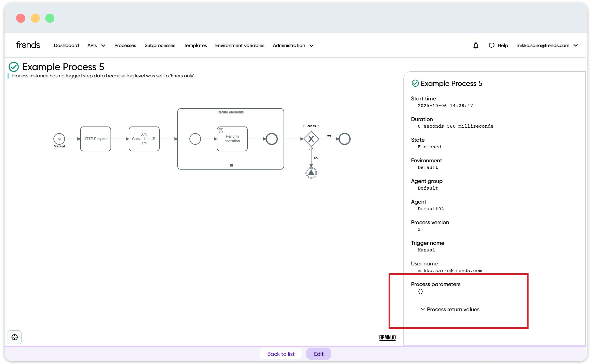Screen dimensions: 592x364
Task: Open Environment variables page
Action: 240,45
